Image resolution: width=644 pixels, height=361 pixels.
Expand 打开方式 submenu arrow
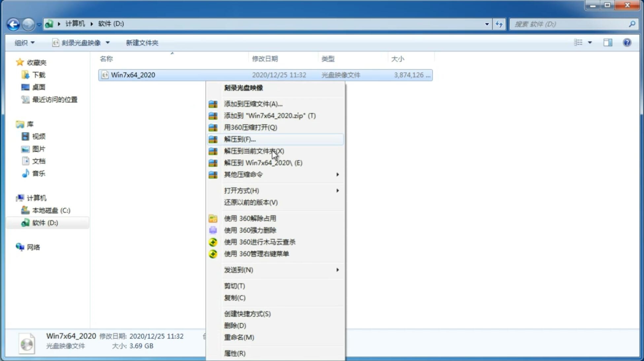coord(337,190)
